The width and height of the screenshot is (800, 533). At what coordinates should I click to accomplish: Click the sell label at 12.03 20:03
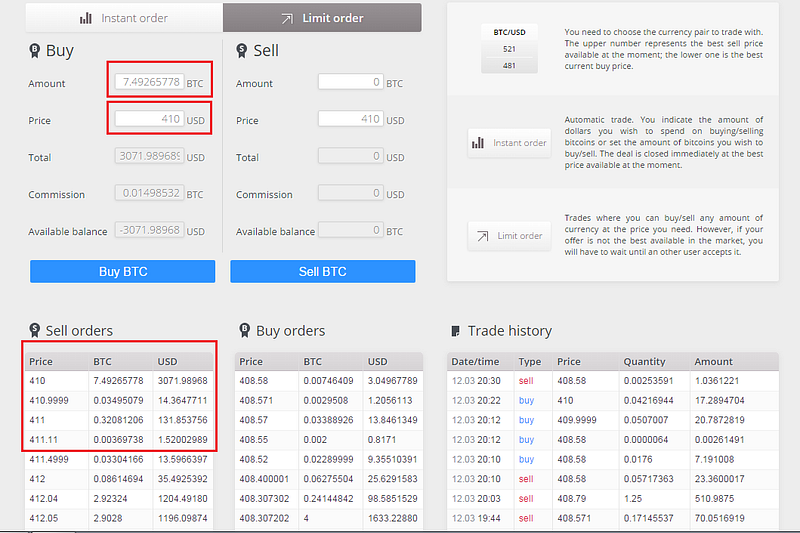click(x=526, y=499)
